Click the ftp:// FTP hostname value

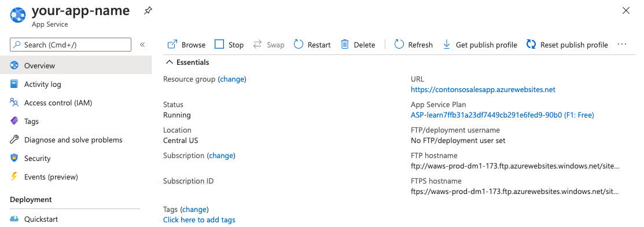(x=514, y=166)
